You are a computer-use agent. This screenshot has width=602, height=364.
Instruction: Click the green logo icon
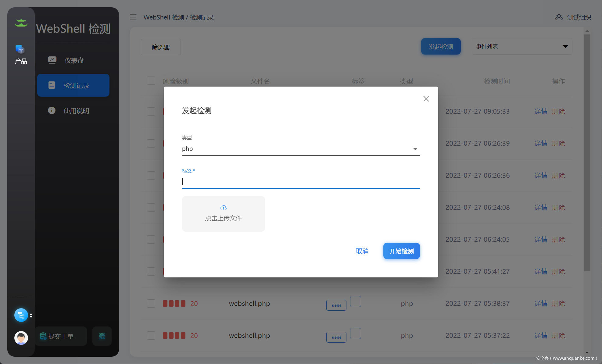(21, 23)
